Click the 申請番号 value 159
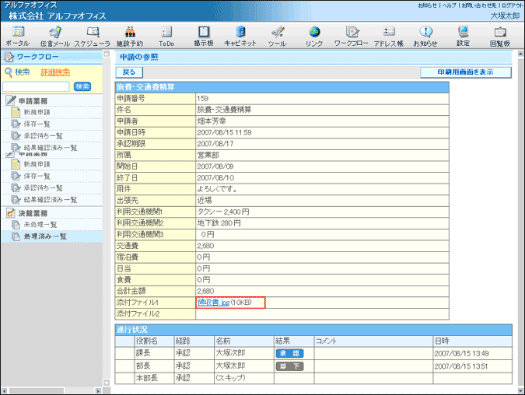The height and width of the screenshot is (395, 525). [203, 98]
